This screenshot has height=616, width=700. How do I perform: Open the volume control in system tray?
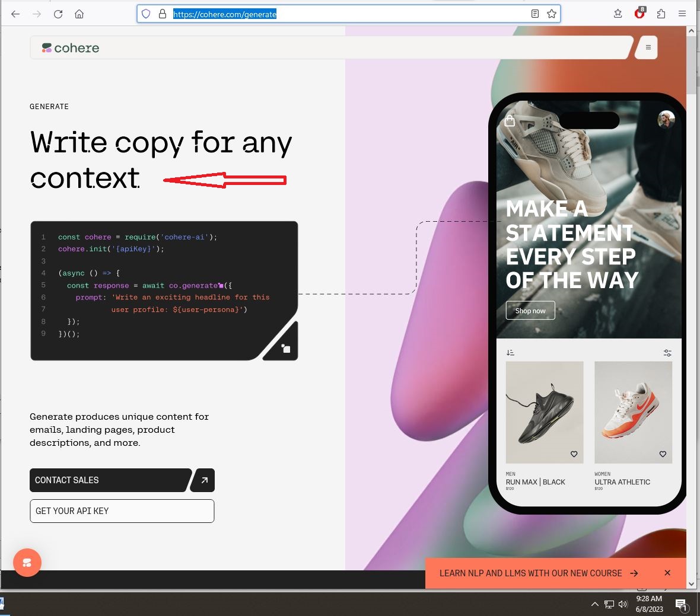coord(623,604)
